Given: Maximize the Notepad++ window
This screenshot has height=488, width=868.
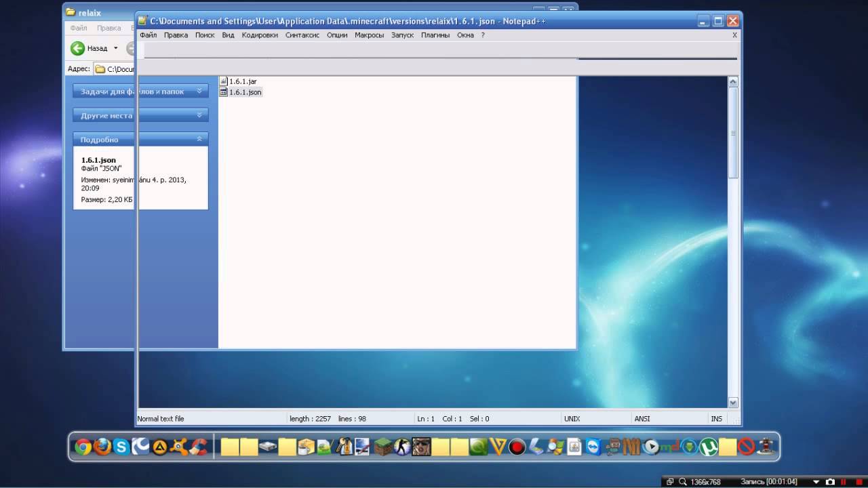Looking at the screenshot, I should [718, 21].
